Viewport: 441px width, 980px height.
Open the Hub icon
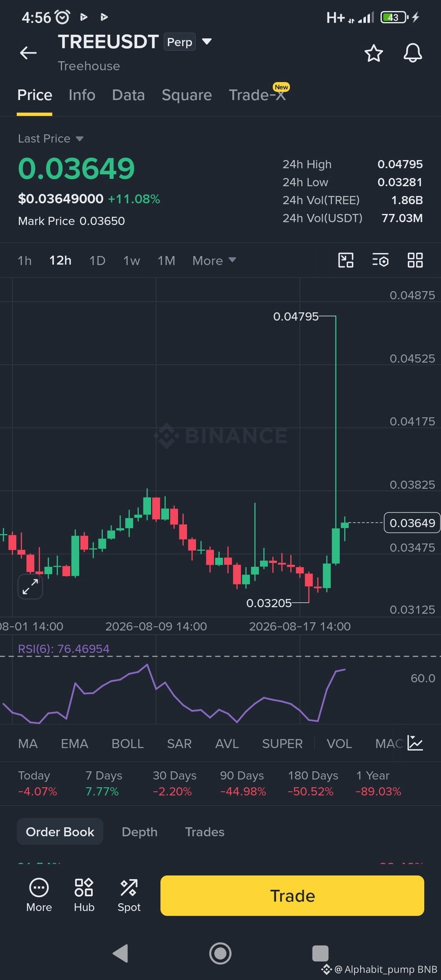point(84,895)
